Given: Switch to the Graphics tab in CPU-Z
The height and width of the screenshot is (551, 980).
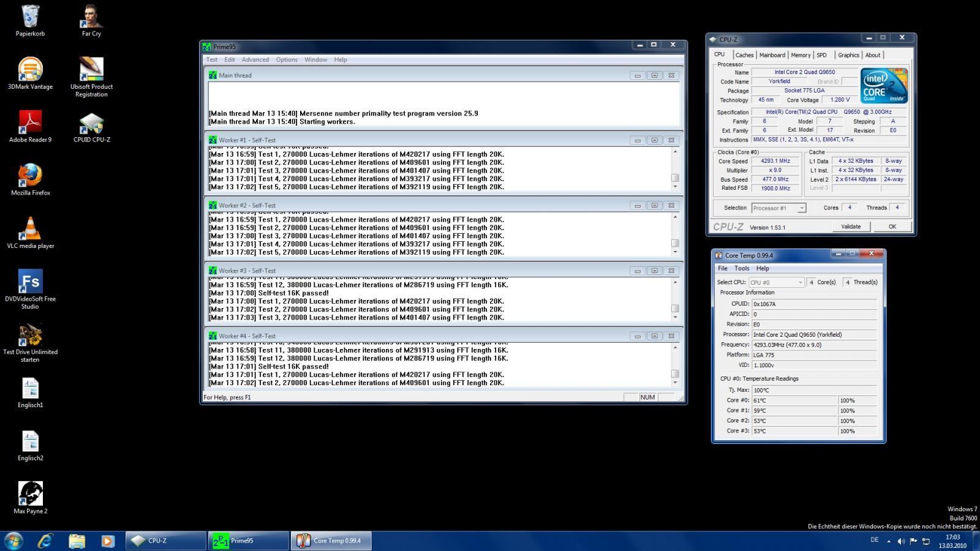Looking at the screenshot, I should [848, 55].
